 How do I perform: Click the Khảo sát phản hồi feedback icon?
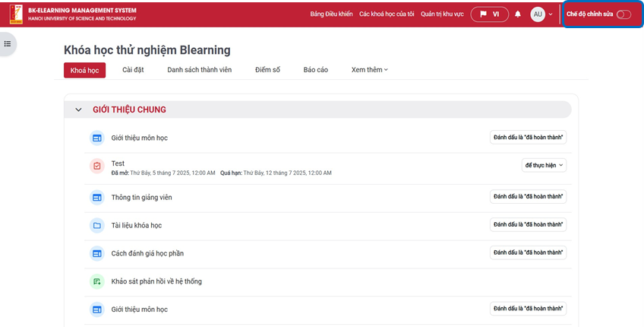click(97, 281)
